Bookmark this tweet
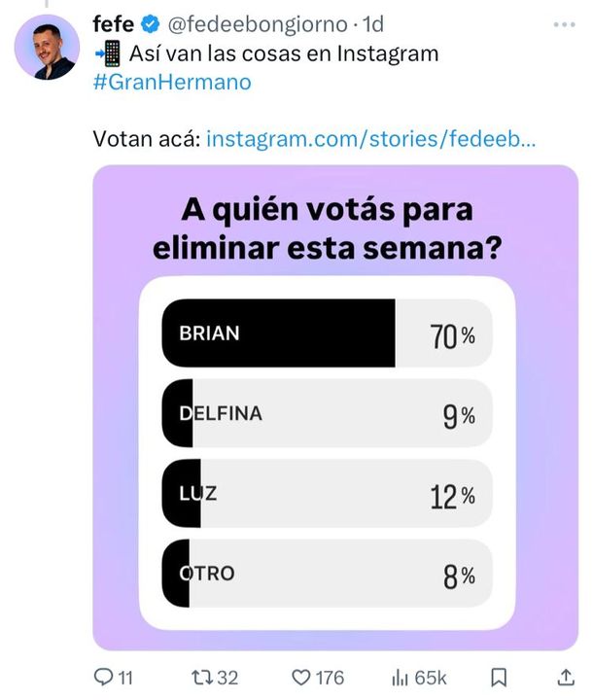The image size is (593, 700). pyautogui.click(x=498, y=677)
